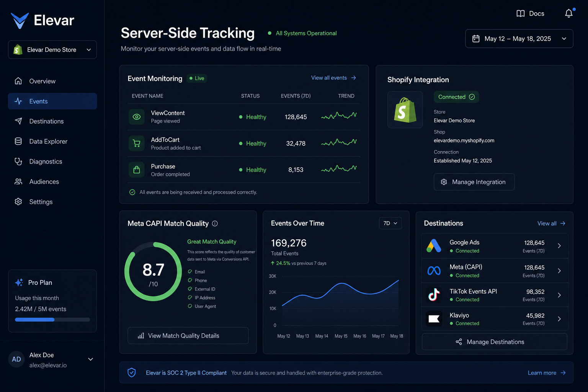Select Events in the sidebar
Viewport: 588px width, 392px height.
52,101
